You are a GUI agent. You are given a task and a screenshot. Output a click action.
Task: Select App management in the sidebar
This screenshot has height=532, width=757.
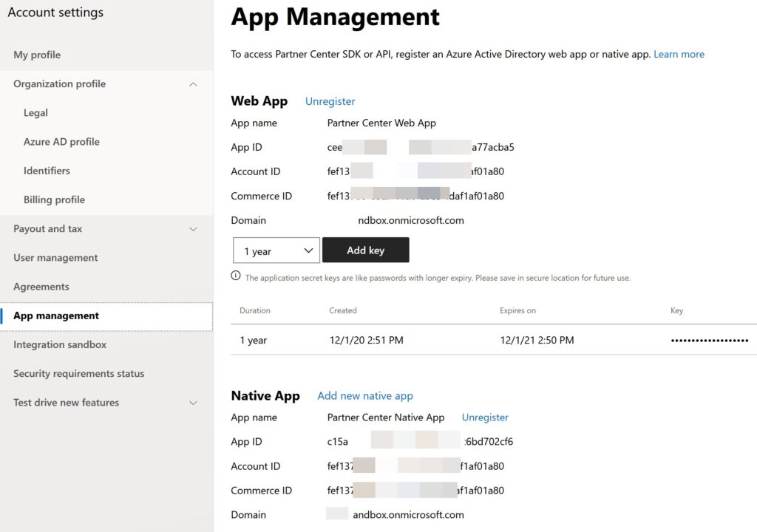pos(106,316)
